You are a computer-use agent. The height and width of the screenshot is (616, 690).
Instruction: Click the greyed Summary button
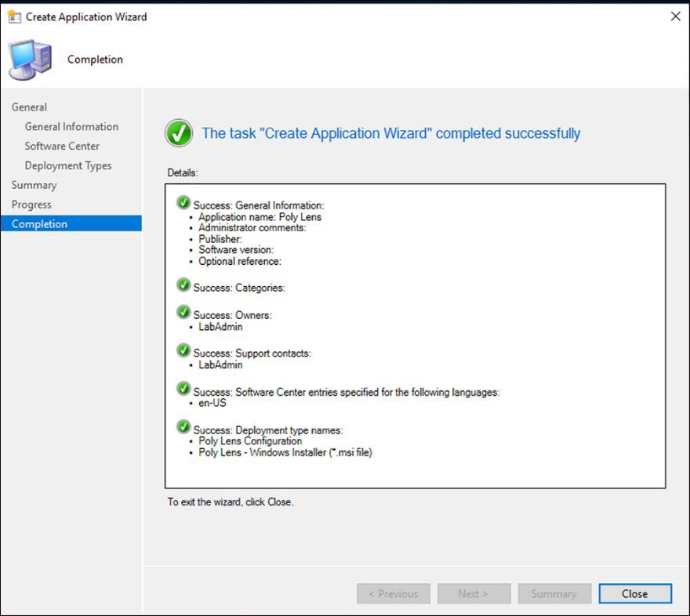[554, 593]
